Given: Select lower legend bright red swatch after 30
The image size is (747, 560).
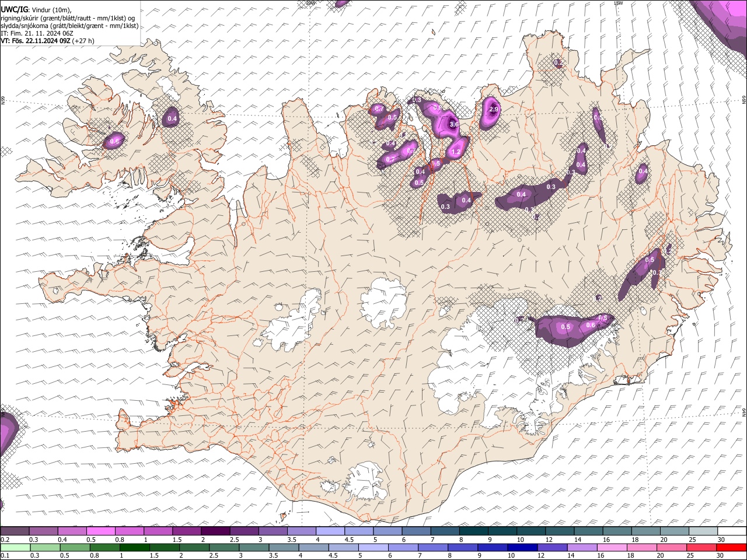Looking at the screenshot, I should point(731,547).
